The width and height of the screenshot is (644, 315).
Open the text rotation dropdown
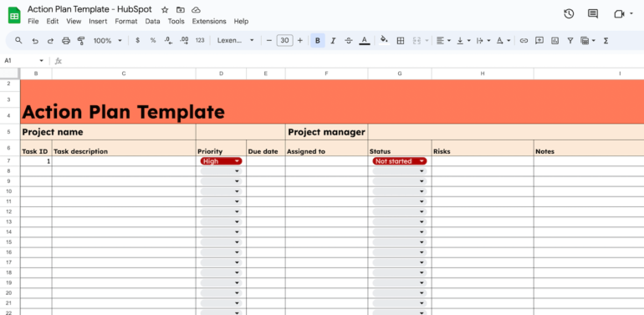pos(503,41)
